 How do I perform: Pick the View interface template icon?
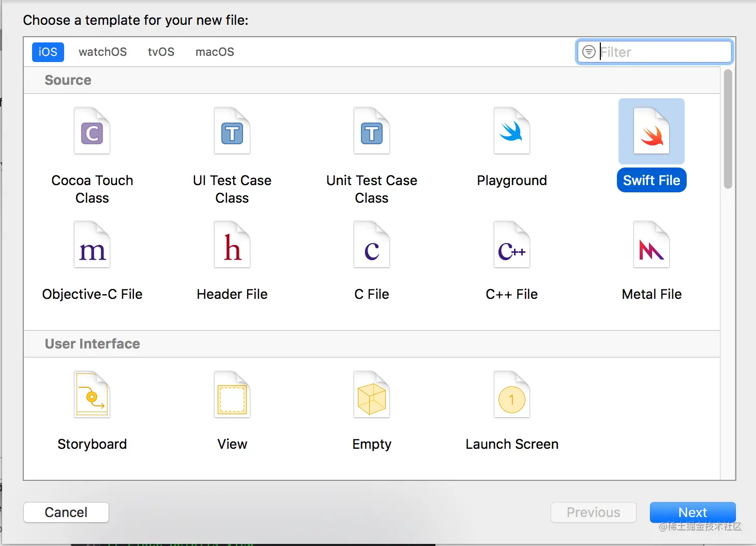[x=232, y=395]
